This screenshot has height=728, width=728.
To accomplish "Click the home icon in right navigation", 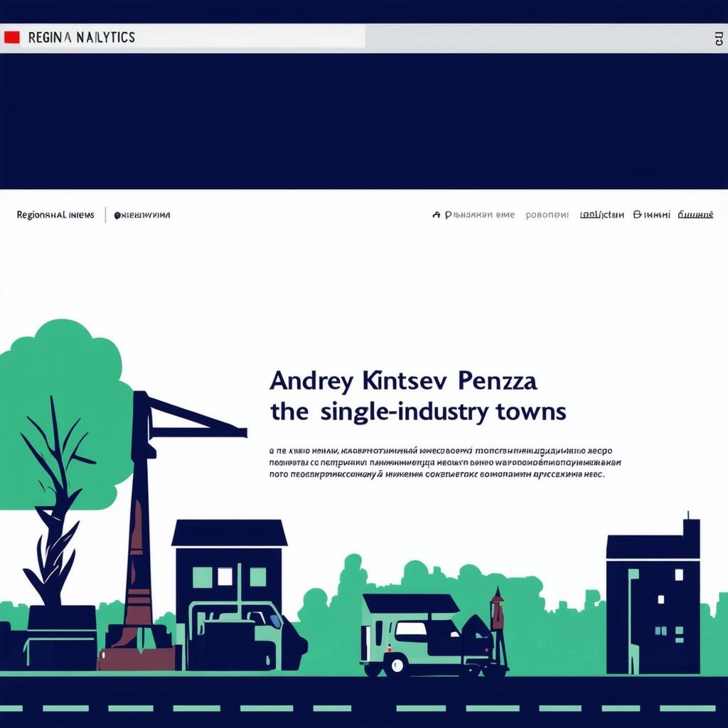I will tap(437, 215).
